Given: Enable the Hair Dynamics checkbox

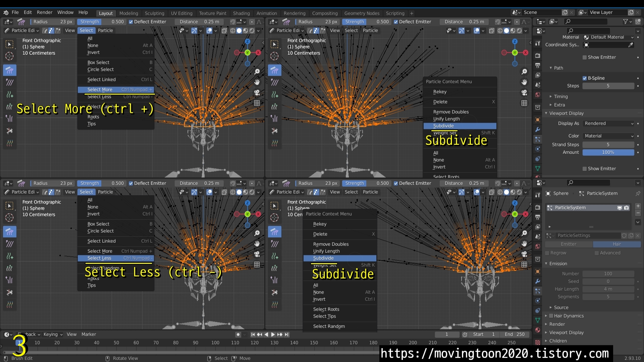Looking at the screenshot, I should click(x=551, y=316).
